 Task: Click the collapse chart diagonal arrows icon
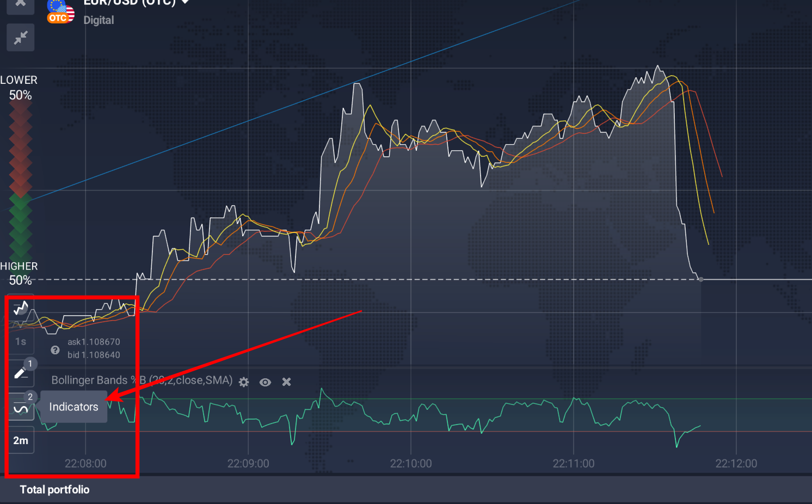point(20,37)
